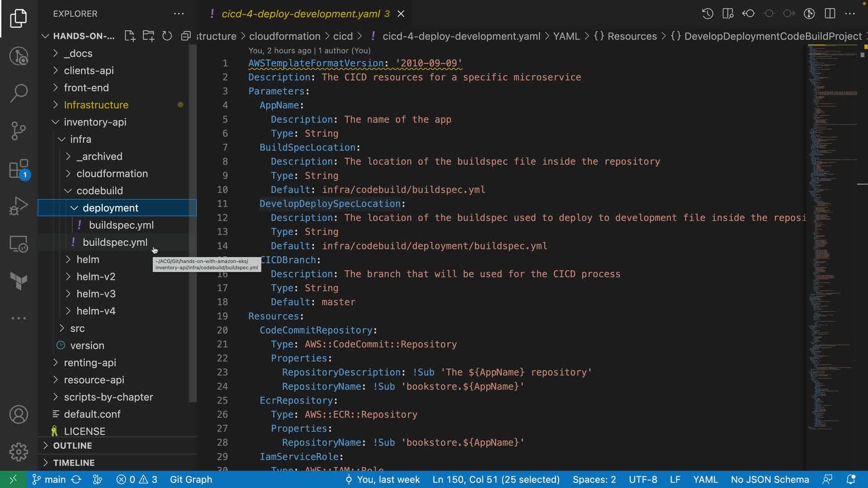The image size is (868, 488).
Task: Open the Manage gear icon
Action: tap(19, 451)
